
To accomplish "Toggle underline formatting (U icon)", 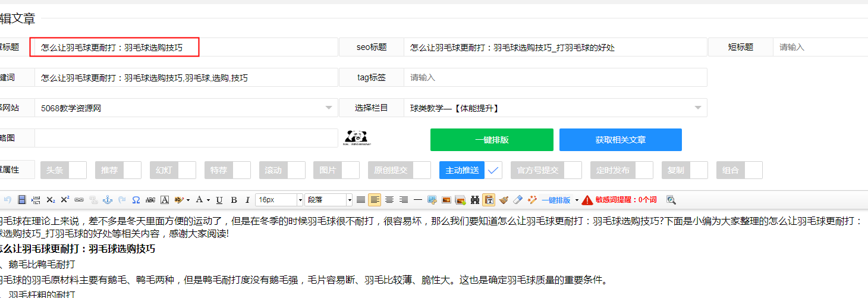I will (219, 200).
